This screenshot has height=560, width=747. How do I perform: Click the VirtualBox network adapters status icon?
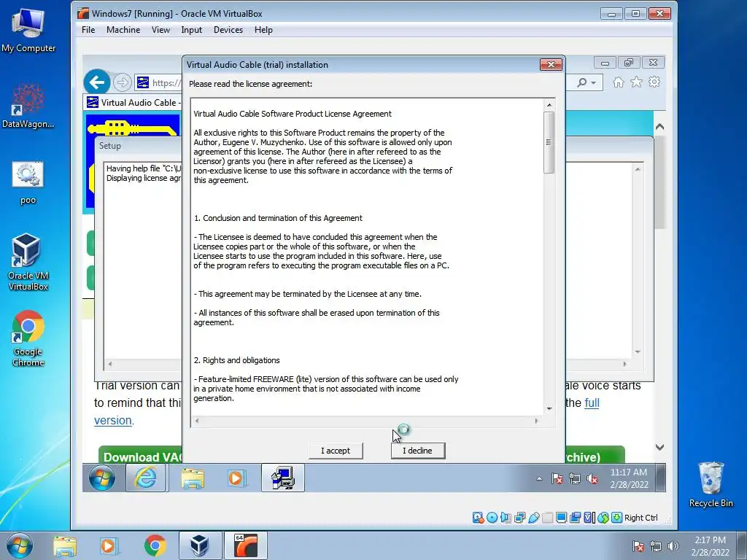pyautogui.click(x=519, y=518)
